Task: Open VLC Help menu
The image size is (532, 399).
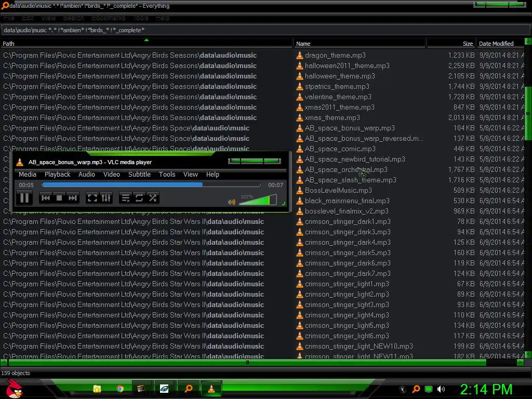Action: [212, 175]
